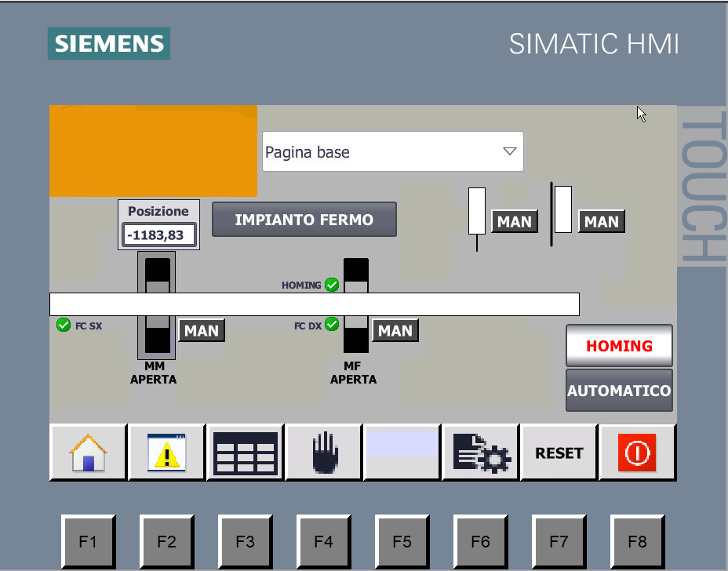
Task: Click the SIEMENS logo
Action: tap(109, 43)
